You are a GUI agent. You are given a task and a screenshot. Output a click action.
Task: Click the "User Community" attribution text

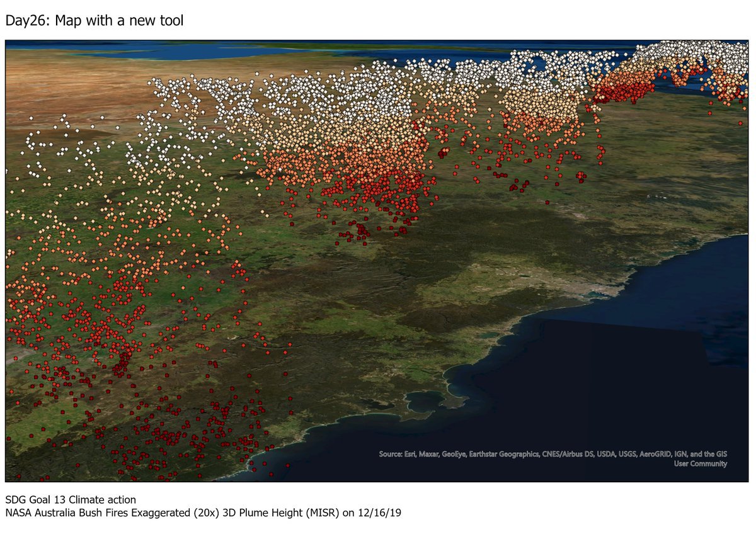point(700,463)
